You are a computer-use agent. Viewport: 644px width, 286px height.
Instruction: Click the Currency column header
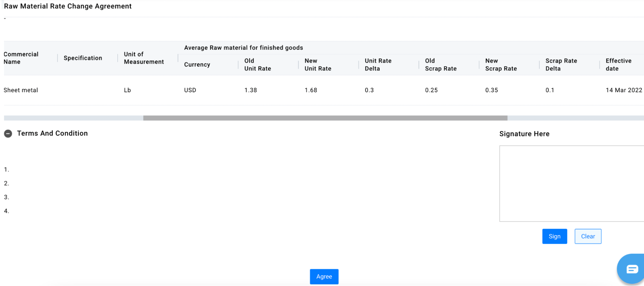click(197, 64)
